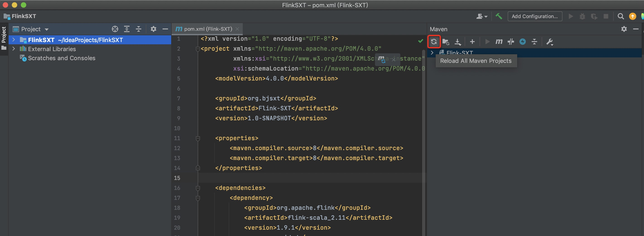Click the Debug bug icon

[582, 17]
